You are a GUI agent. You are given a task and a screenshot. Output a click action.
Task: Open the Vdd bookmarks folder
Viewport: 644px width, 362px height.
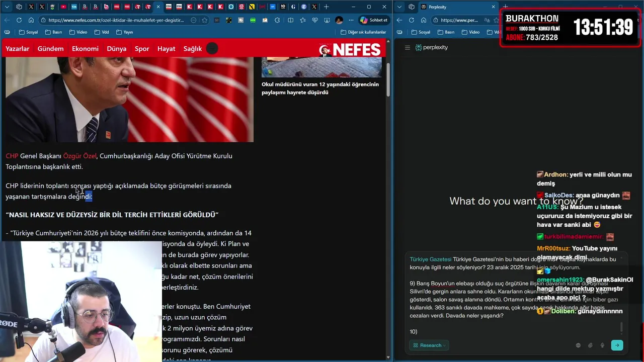pyautogui.click(x=101, y=32)
